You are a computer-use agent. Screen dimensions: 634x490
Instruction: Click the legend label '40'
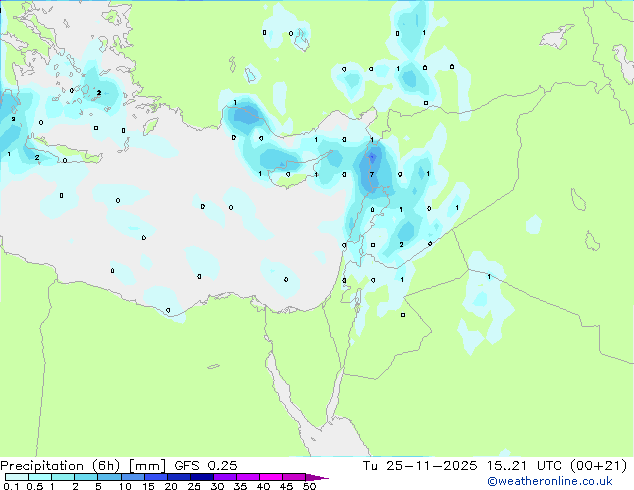click(x=263, y=486)
